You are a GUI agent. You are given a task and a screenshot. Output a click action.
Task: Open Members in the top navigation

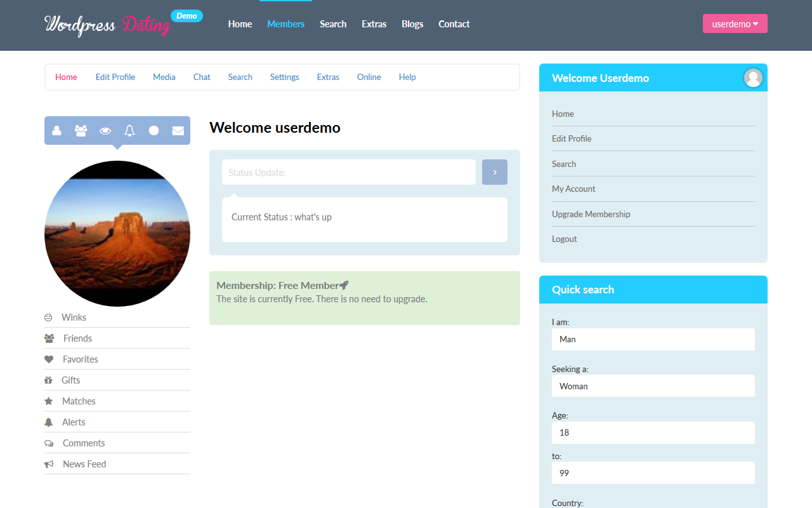pyautogui.click(x=285, y=24)
